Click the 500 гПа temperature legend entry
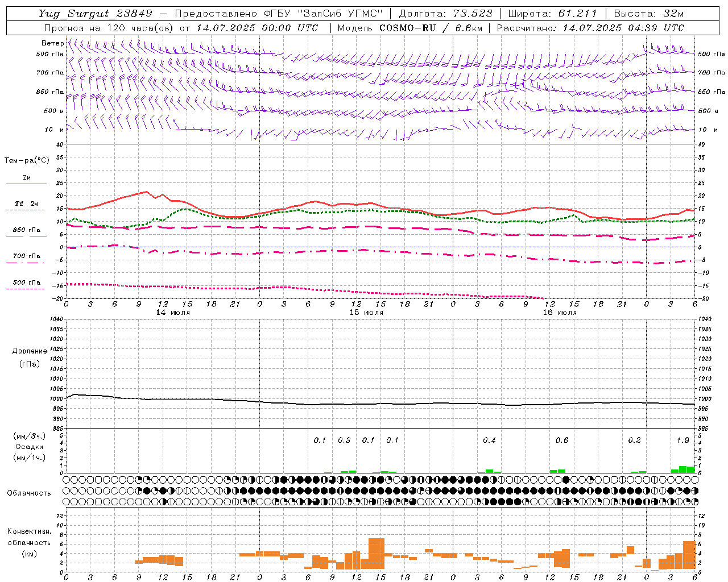Image resolution: width=728 pixels, height=582 pixels. (27, 282)
